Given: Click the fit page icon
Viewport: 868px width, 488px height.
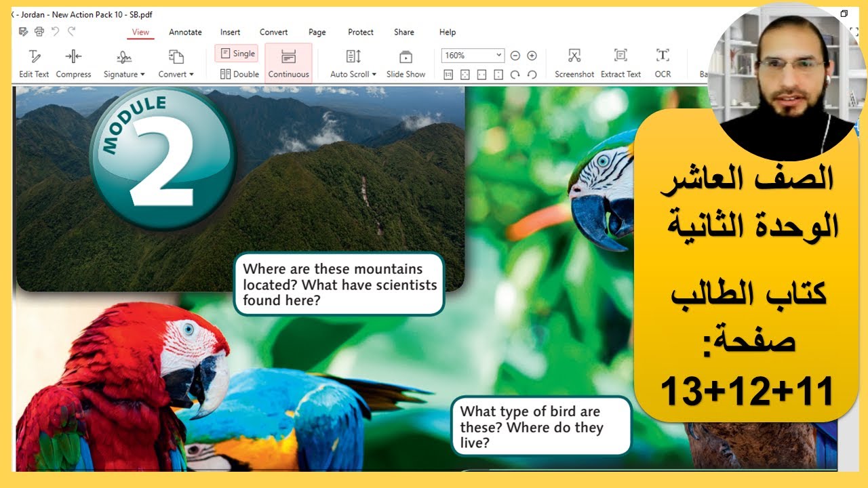Looking at the screenshot, I should (x=465, y=75).
